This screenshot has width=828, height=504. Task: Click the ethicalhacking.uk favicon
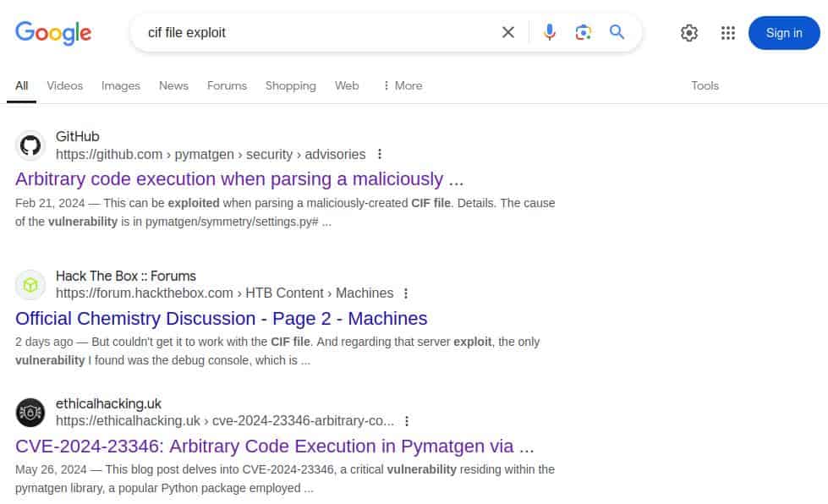pyautogui.click(x=30, y=413)
